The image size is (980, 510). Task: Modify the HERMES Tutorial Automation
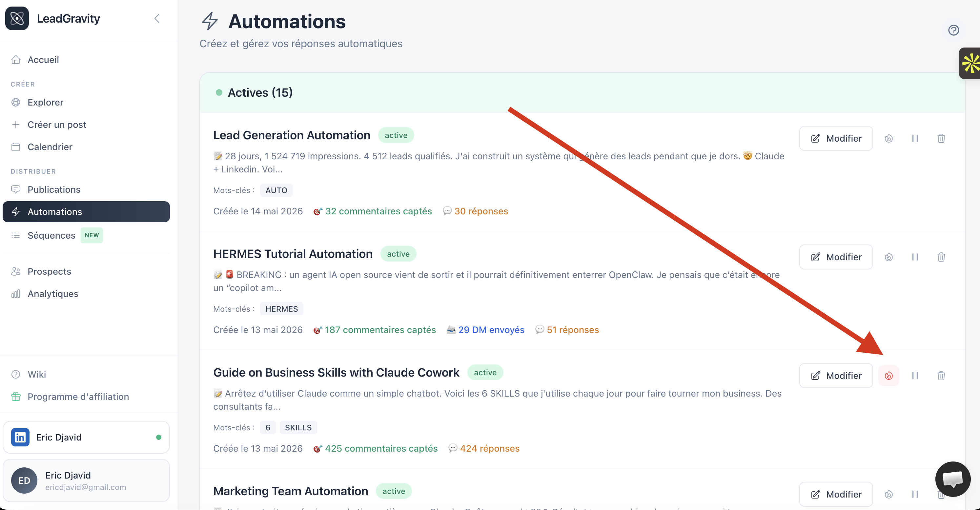point(836,257)
